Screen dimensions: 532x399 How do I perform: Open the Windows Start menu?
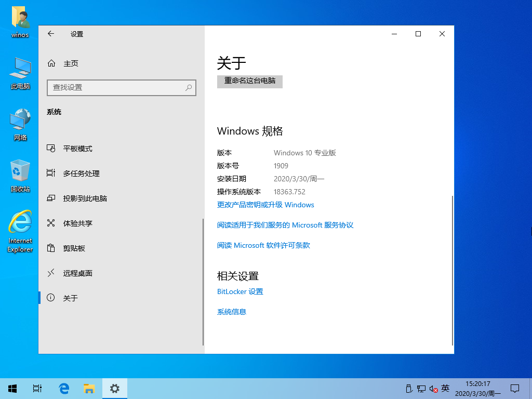(12, 389)
